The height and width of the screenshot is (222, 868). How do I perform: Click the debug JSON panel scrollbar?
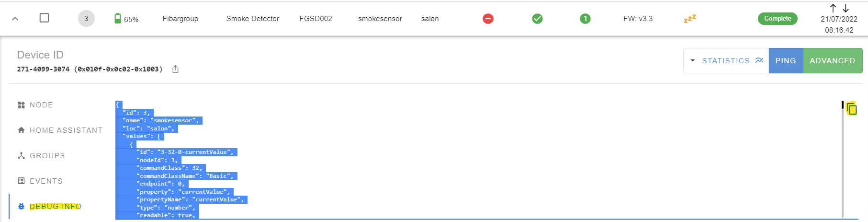(x=843, y=160)
